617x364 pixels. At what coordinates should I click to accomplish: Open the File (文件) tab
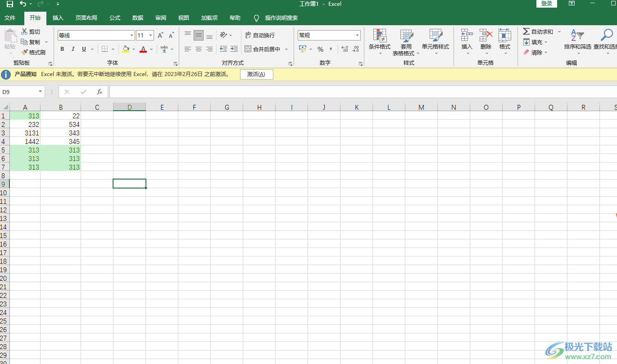point(10,18)
